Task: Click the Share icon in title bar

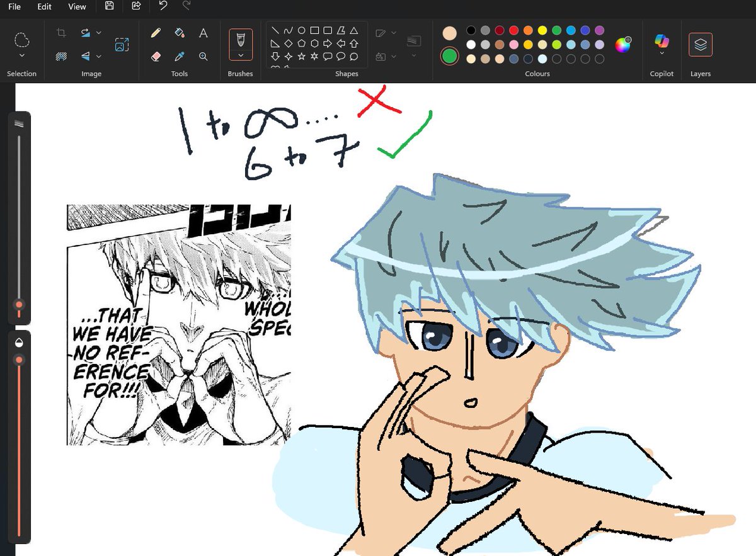Action: coord(136,6)
